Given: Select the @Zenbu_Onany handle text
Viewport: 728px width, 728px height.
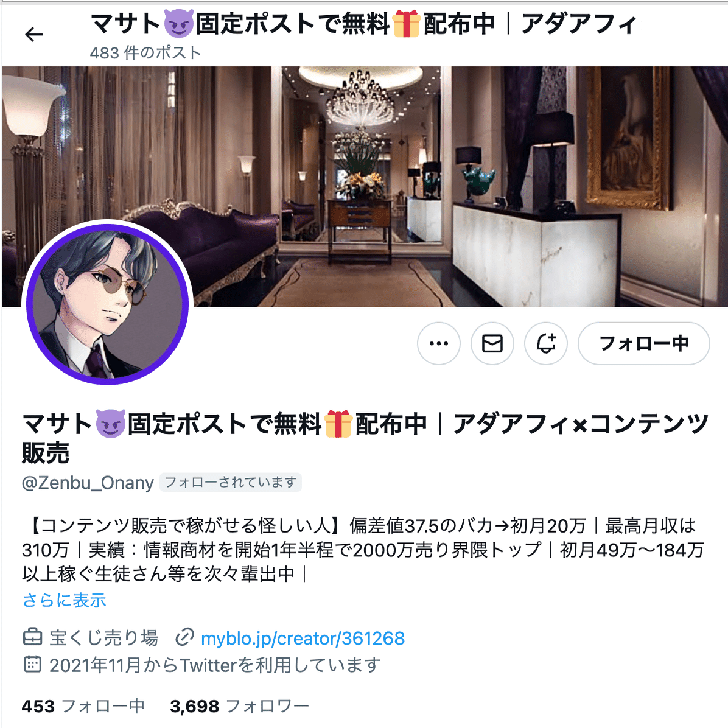Looking at the screenshot, I should (x=88, y=483).
